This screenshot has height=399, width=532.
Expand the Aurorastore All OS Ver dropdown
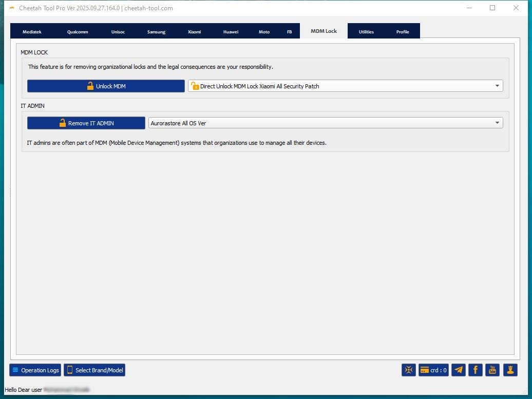[x=497, y=123]
